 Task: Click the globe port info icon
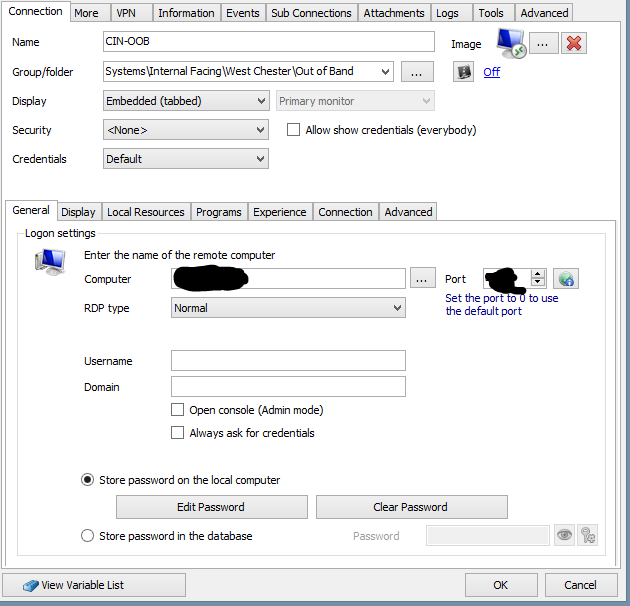(566, 278)
